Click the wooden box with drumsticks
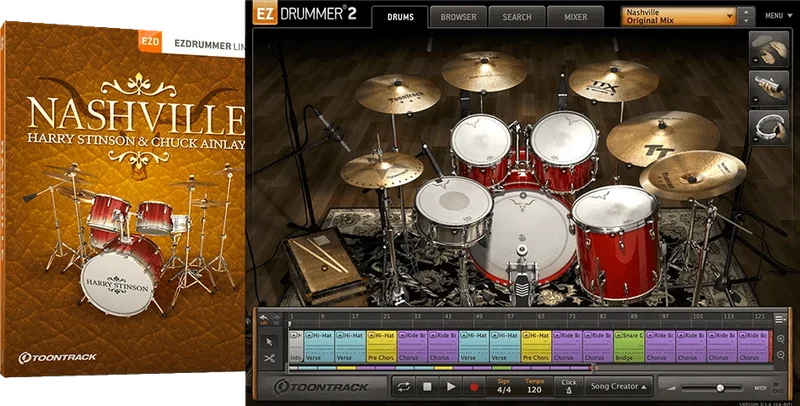Screen dimensions: 800x406 (x=324, y=265)
